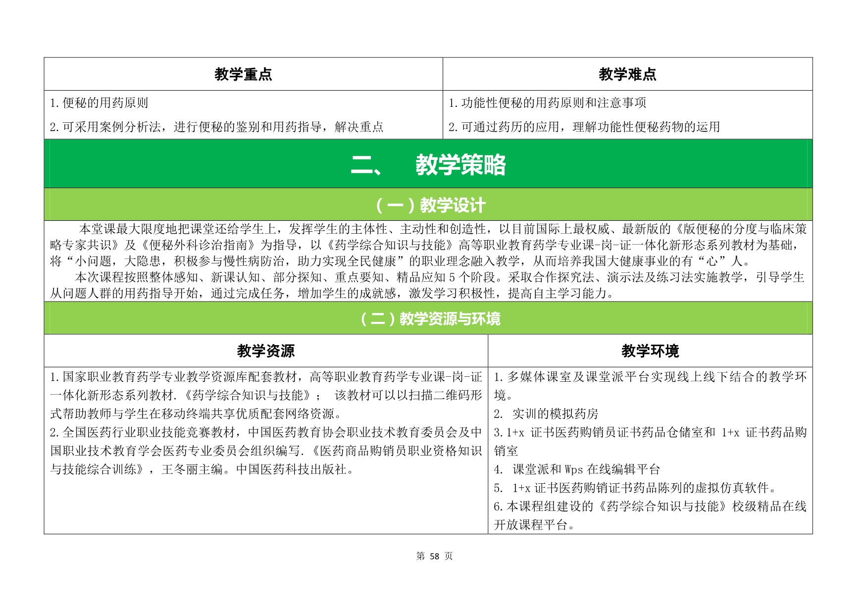This screenshot has width=868, height=614.
Task: Click 1.功能性便秘的用药原则和注意事项 text
Action: (547, 103)
